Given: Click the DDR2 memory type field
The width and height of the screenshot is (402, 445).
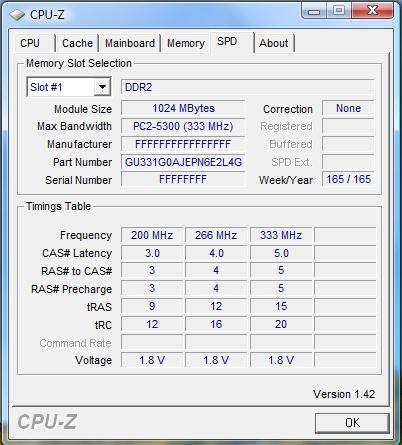Looking at the screenshot, I should coord(248,87).
